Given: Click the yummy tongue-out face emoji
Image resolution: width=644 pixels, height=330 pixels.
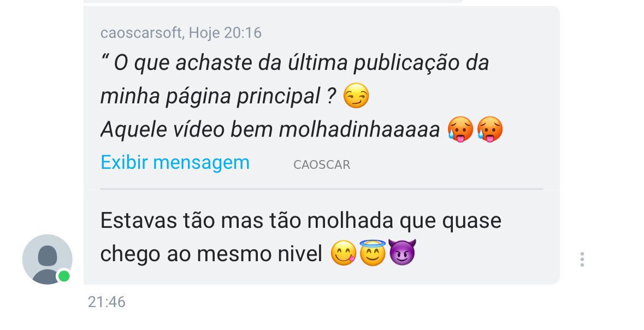Looking at the screenshot, I should pyautogui.click(x=344, y=253).
